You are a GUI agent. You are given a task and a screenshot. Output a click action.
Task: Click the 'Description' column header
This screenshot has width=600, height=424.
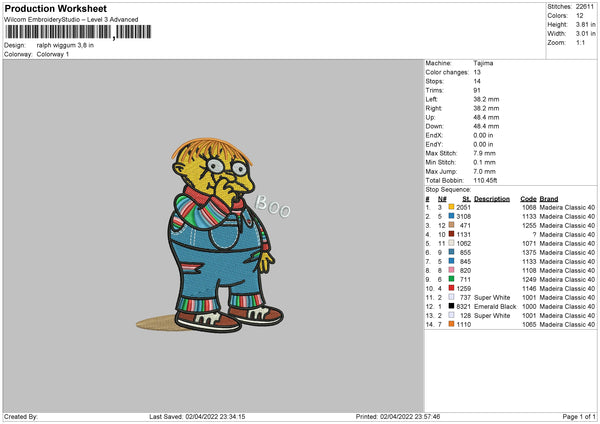pos(492,199)
